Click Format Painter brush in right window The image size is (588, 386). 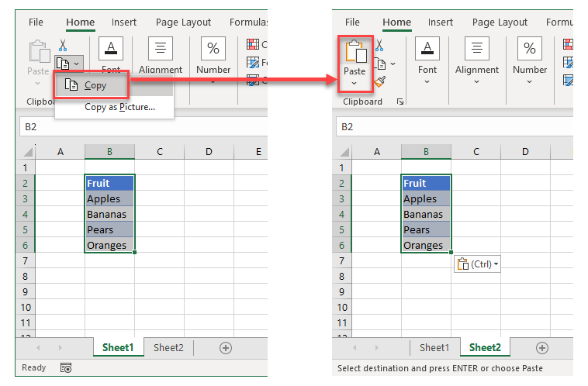[x=379, y=80]
